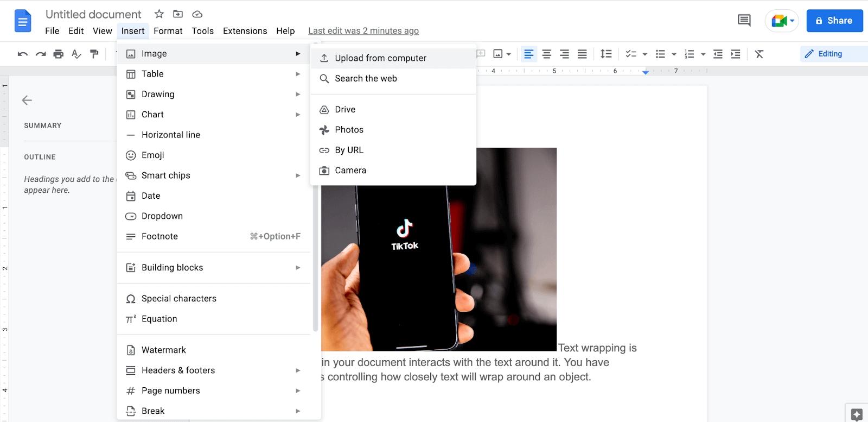Toggle center align text
Image resolution: width=868 pixels, height=422 pixels.
coord(547,54)
